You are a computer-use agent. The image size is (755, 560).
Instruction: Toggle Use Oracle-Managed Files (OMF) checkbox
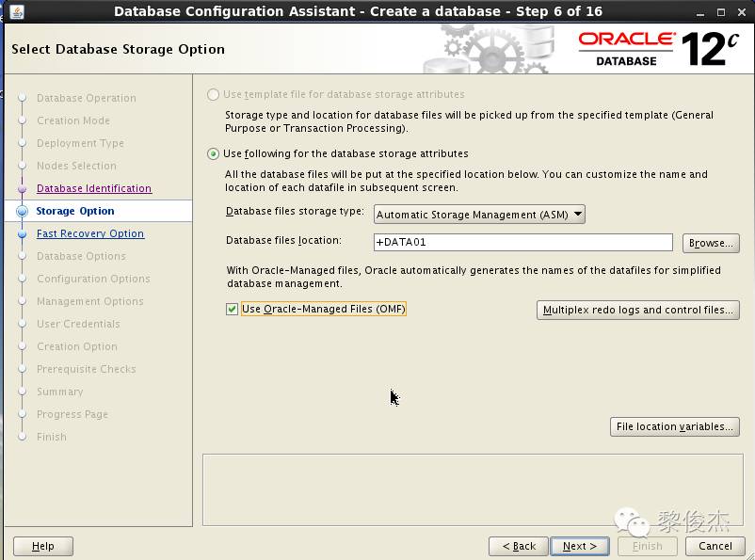(x=233, y=309)
